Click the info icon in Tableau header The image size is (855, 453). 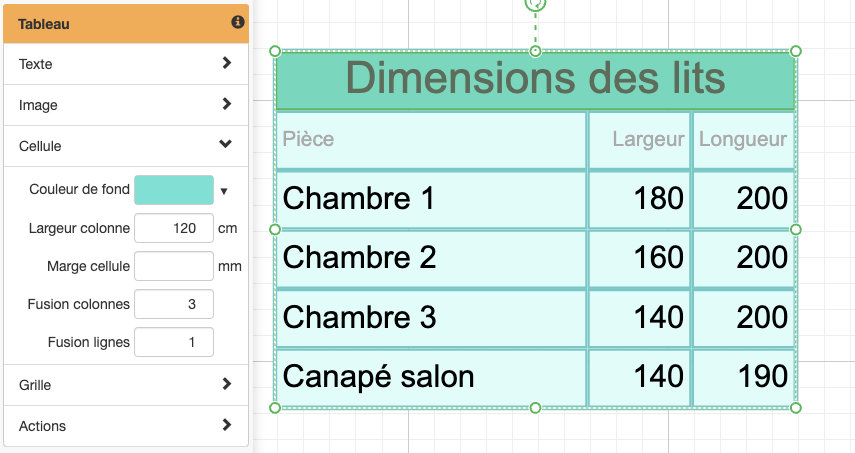(238, 22)
